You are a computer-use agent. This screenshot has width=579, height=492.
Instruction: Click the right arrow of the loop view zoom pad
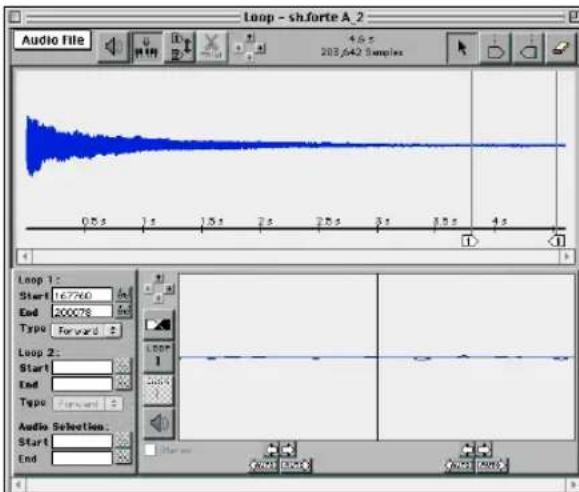169,288
